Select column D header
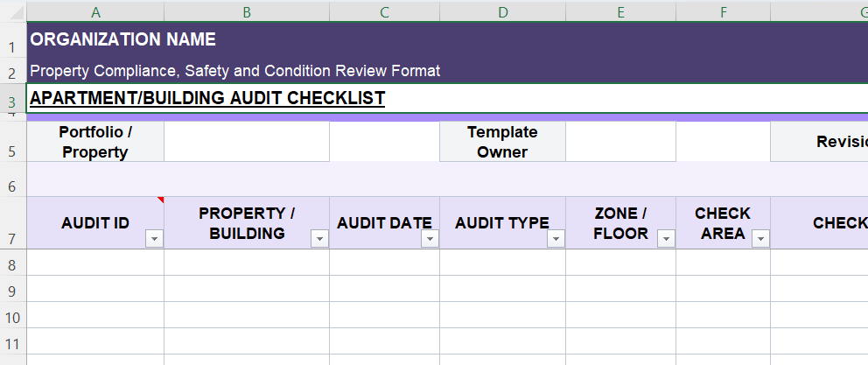 [502, 11]
